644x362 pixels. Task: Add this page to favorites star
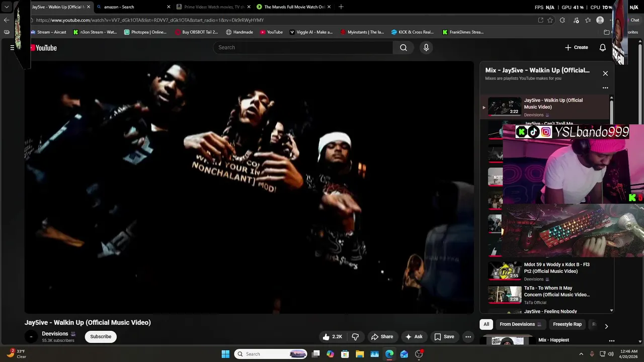pyautogui.click(x=550, y=20)
